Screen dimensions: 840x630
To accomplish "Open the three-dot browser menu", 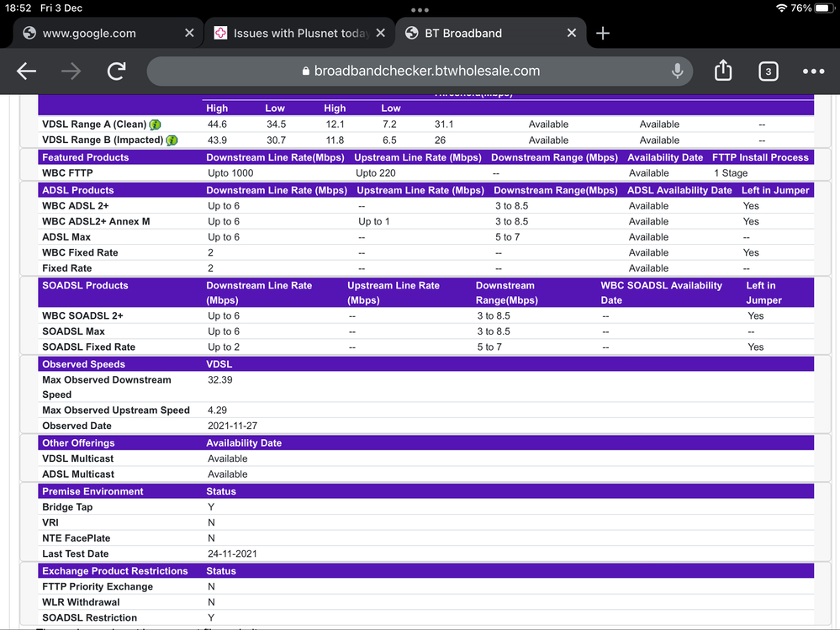I will [813, 71].
